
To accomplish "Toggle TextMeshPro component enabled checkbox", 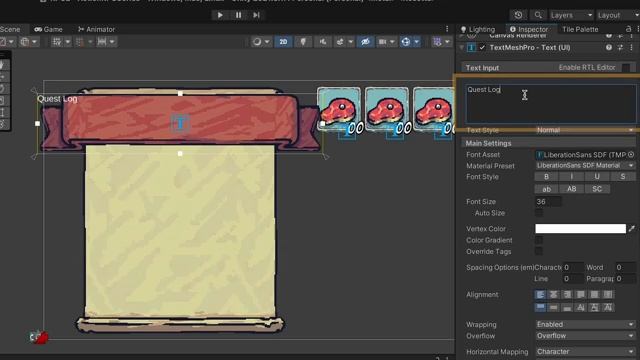I will click(482, 47).
